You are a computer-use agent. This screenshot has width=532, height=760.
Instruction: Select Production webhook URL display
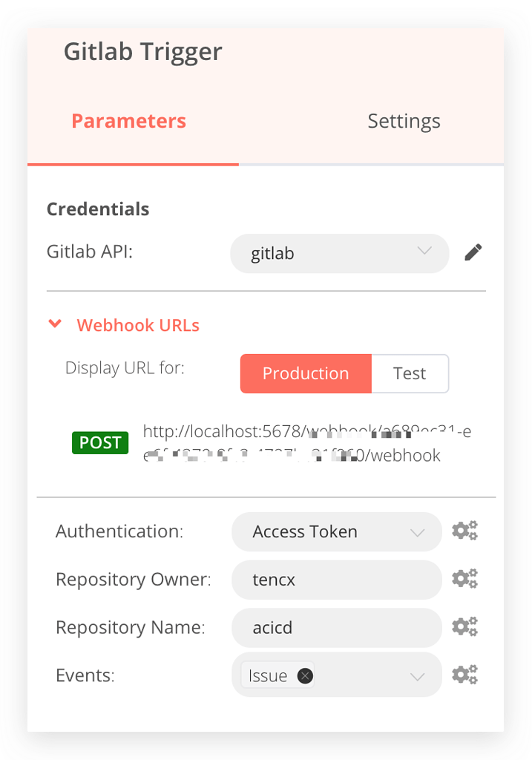tap(305, 373)
